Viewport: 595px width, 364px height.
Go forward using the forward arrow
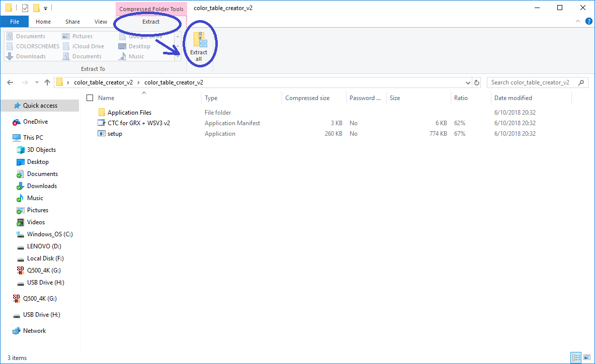[25, 82]
